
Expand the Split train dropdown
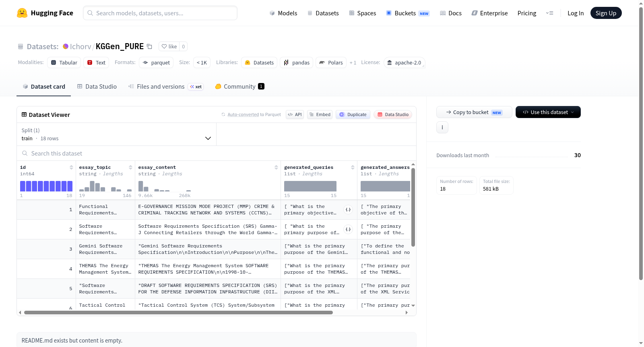click(x=116, y=134)
